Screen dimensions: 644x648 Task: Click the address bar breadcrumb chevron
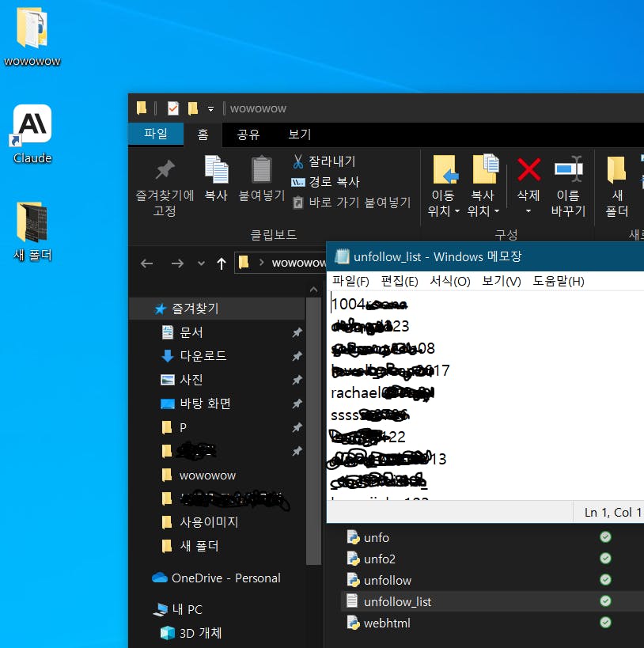pyautogui.click(x=261, y=263)
